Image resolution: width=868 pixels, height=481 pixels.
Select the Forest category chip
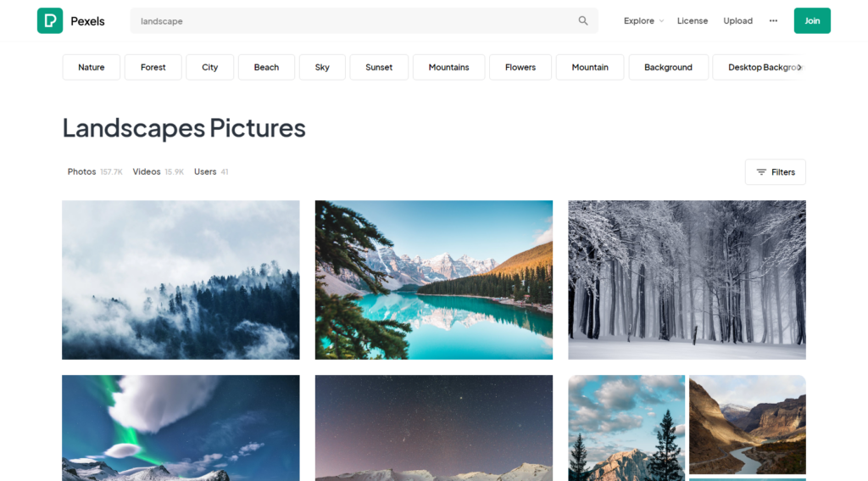point(153,67)
